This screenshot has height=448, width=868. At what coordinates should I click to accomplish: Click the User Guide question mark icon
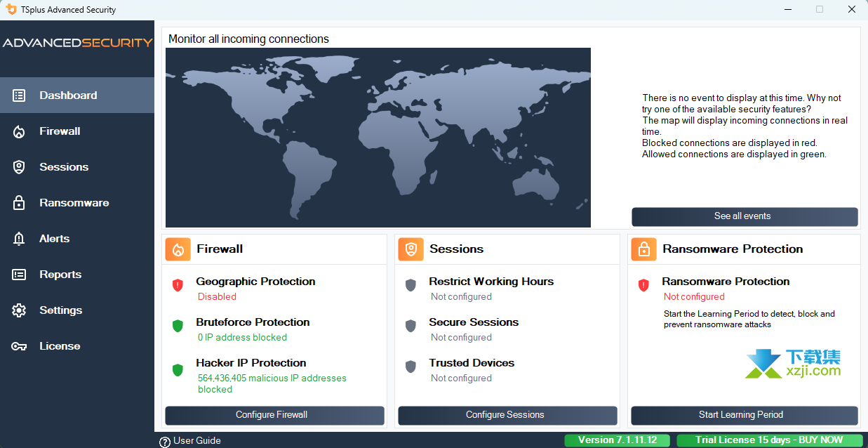click(165, 442)
